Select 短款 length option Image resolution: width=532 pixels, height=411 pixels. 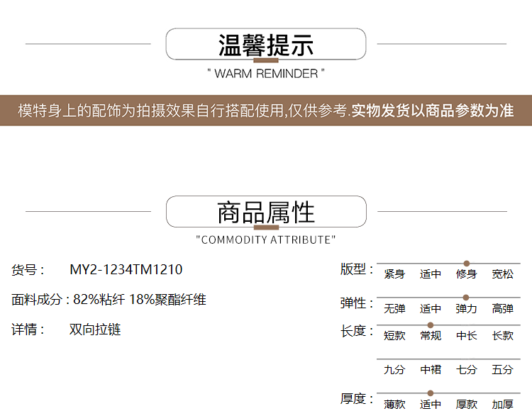[x=394, y=336]
